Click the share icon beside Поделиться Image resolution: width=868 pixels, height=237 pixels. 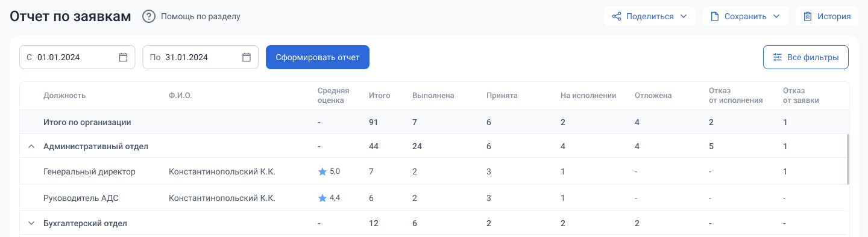617,16
